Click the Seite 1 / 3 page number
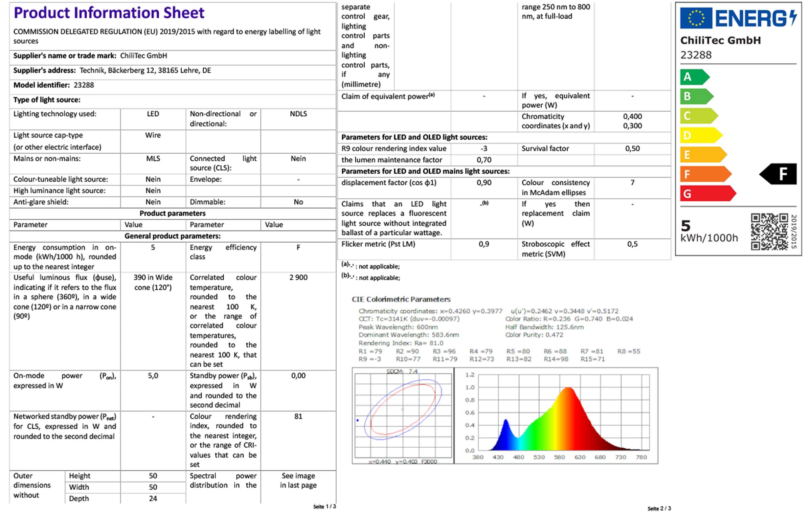This screenshot has height=513, width=812. pyautogui.click(x=324, y=507)
